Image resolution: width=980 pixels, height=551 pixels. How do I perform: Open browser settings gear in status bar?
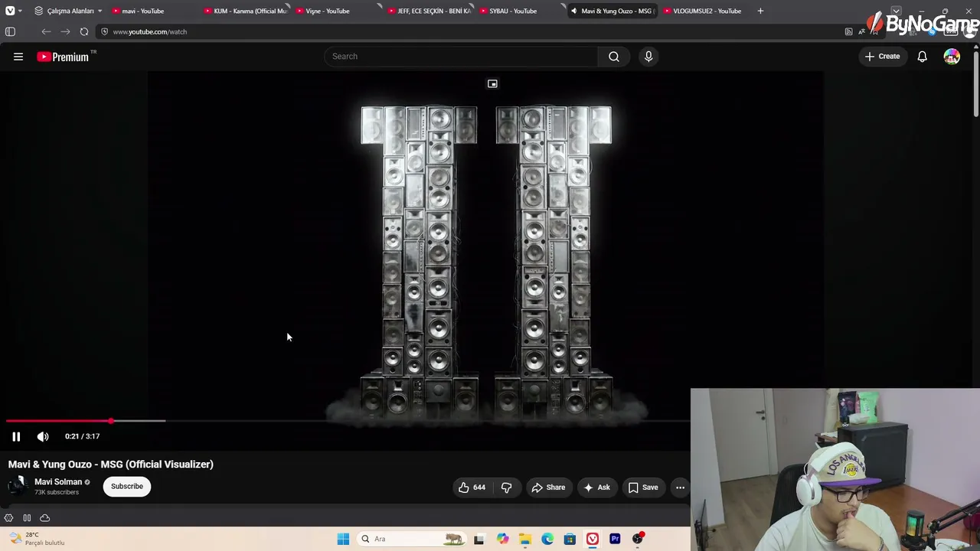8,518
